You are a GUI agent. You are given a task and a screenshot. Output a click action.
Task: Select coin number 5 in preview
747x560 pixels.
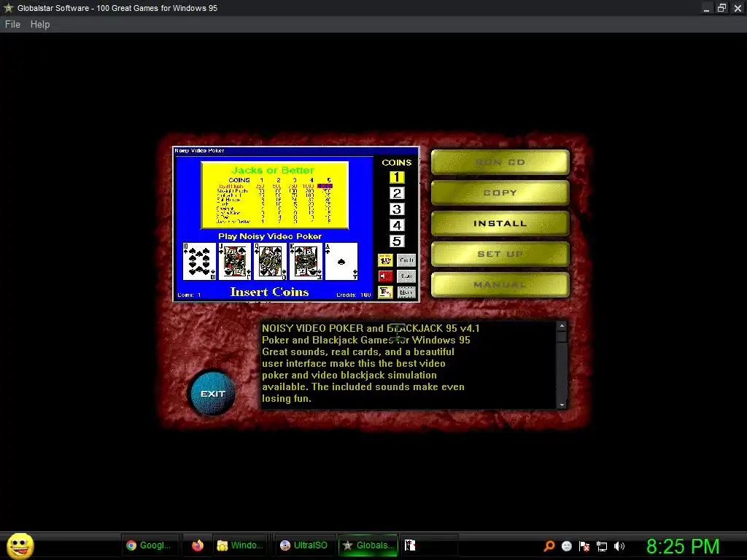[x=397, y=241]
